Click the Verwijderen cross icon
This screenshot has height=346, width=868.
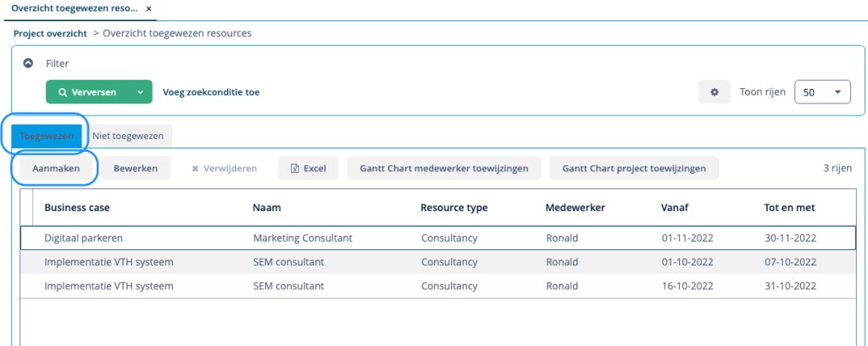(x=195, y=168)
